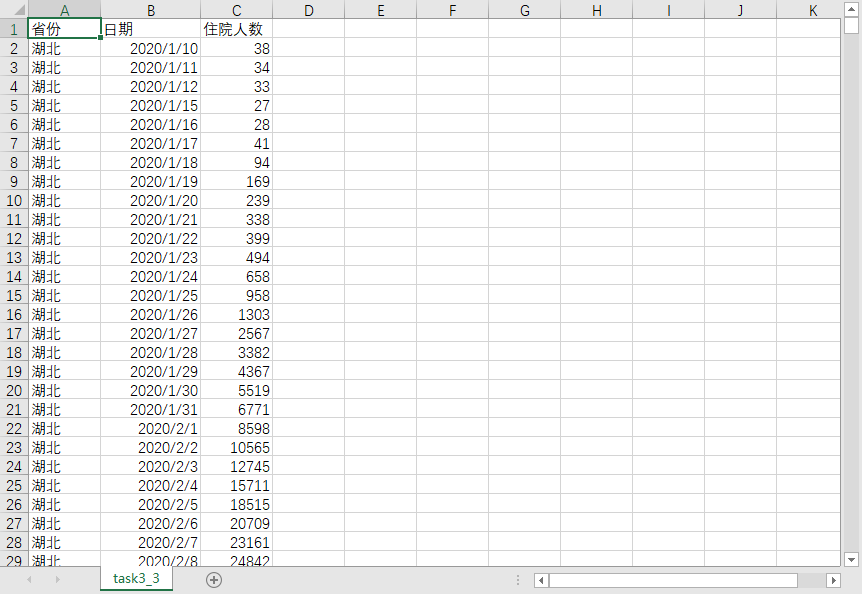Screen dimensions: 862x594
Task: Select column E header
Action: (380, 10)
